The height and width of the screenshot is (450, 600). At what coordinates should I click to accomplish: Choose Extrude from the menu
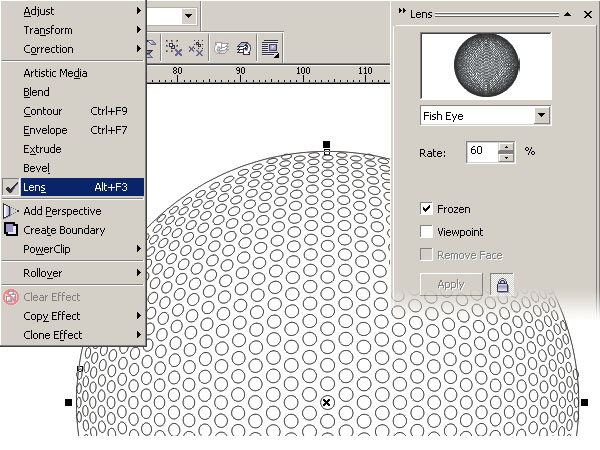pyautogui.click(x=73, y=149)
